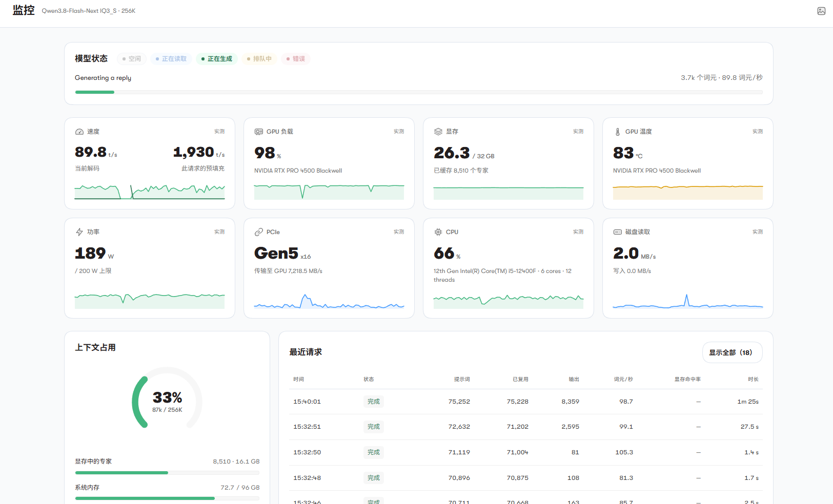Screen dimensions: 833x504
Task: Click the 105.3 tokens per second value
Action: point(624,452)
